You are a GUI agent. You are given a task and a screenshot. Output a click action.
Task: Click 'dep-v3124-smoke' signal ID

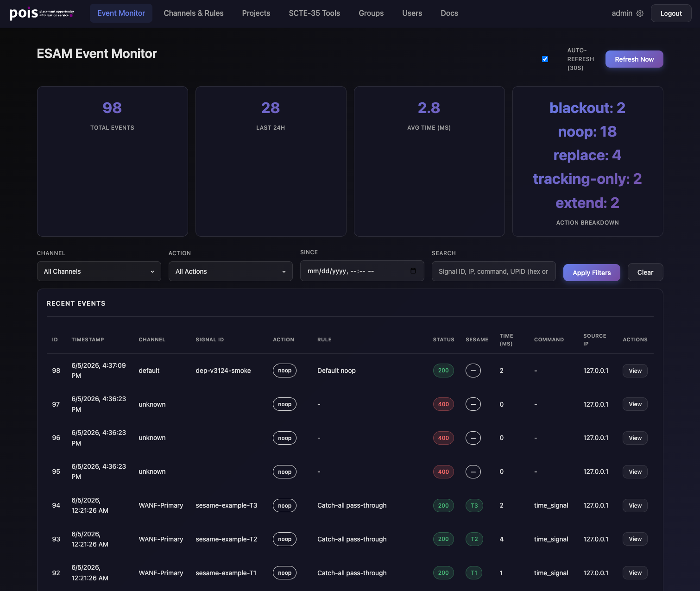223,371
